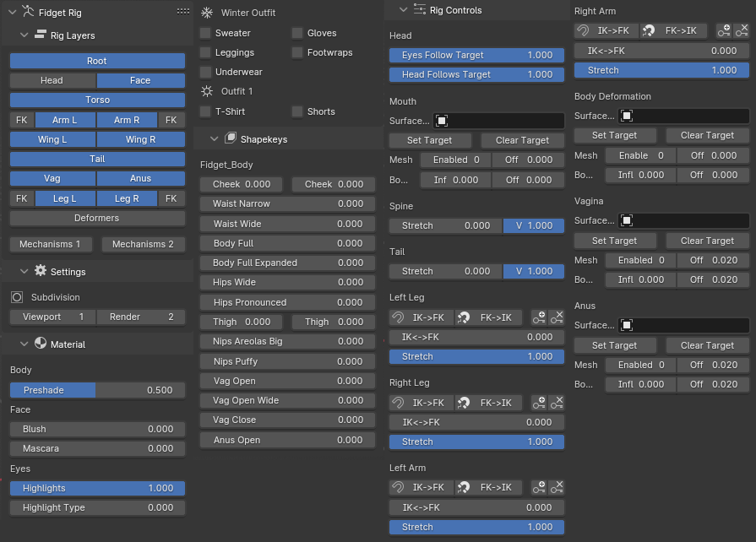The width and height of the screenshot is (756, 542).
Task: Click Vagina Surface object picker icon
Action: [626, 220]
